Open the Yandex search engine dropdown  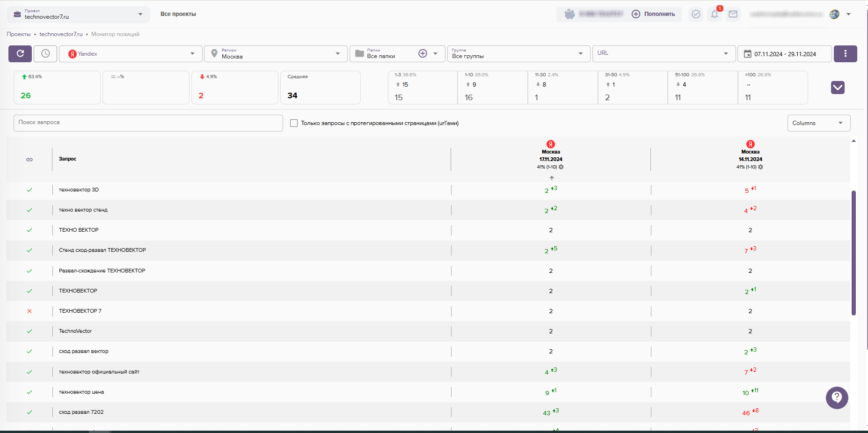[131, 54]
